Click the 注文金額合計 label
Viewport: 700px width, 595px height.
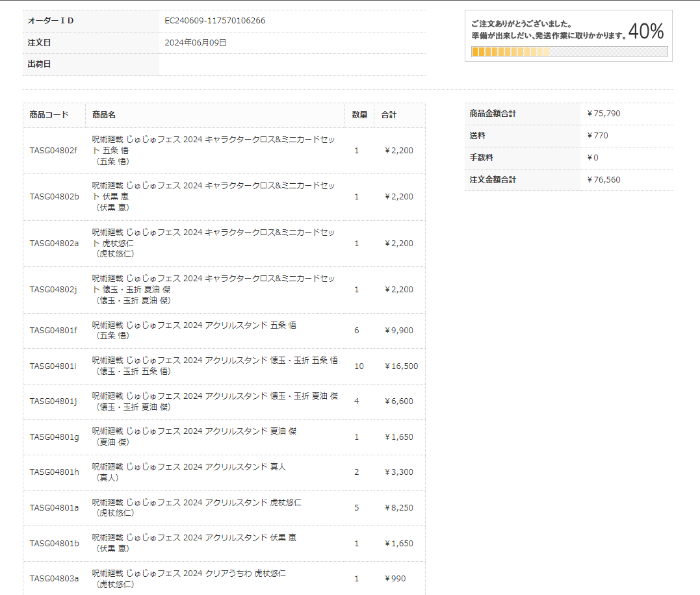493,180
